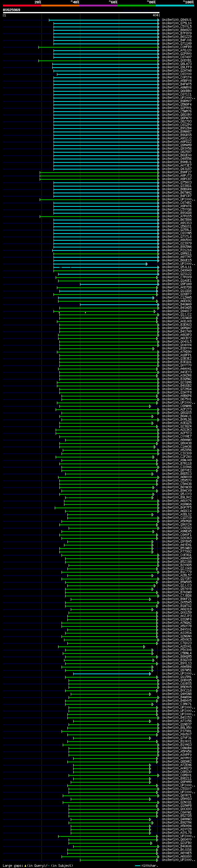The width and height of the screenshot is (197, 868).
Task: Click the UniRef100_Q04XL5 label
Action: point(176,342)
